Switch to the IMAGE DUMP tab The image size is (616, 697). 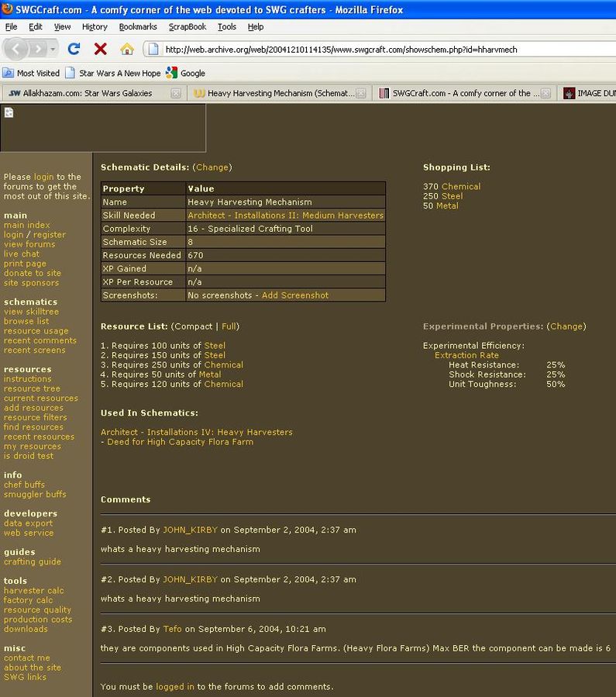click(x=589, y=93)
